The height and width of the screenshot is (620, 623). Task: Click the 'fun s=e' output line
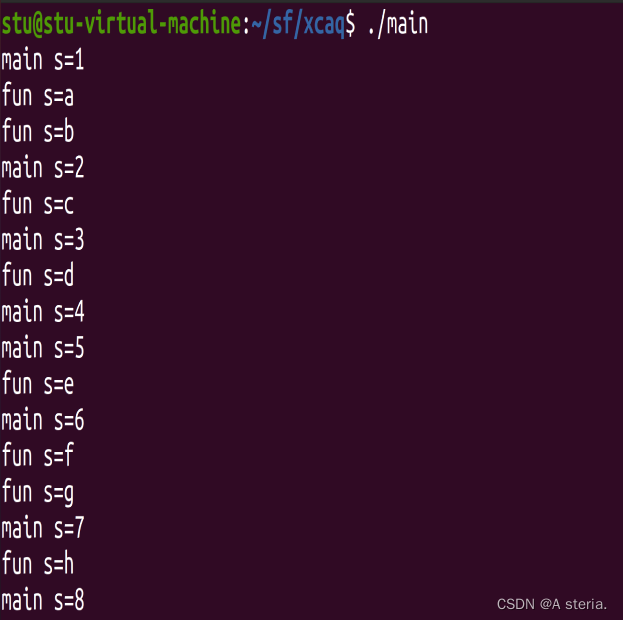pyautogui.click(x=38, y=383)
